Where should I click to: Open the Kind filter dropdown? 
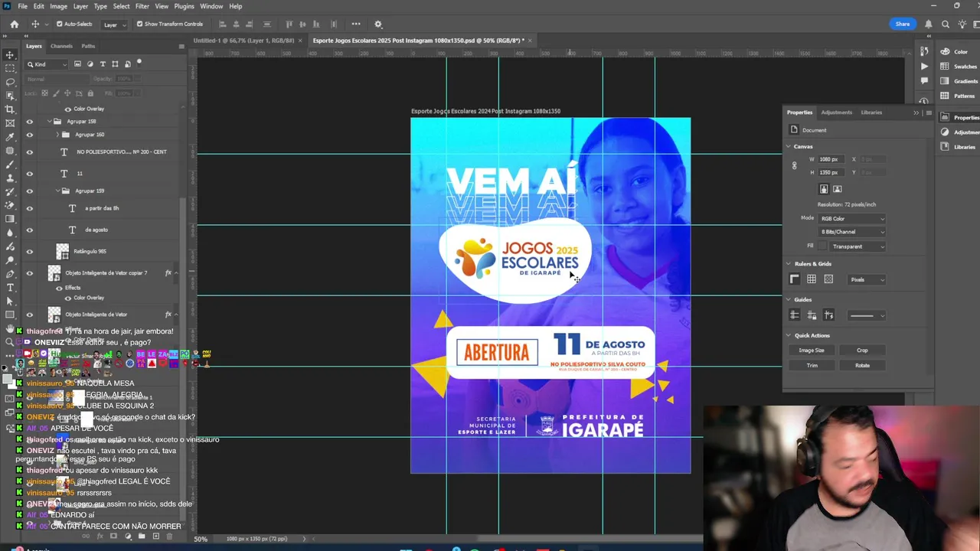(x=47, y=64)
